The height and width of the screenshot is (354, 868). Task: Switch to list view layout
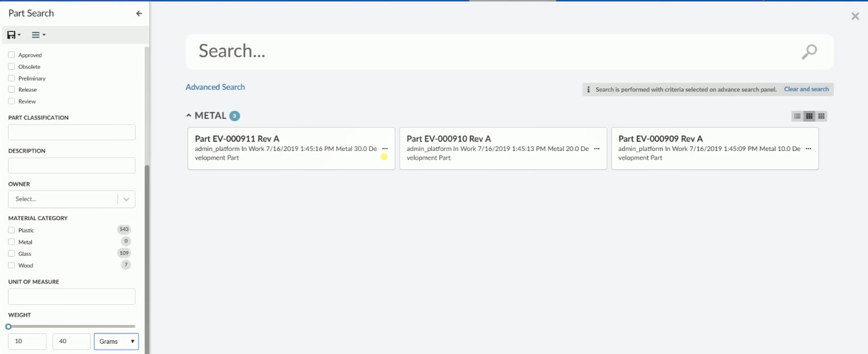[x=797, y=116]
